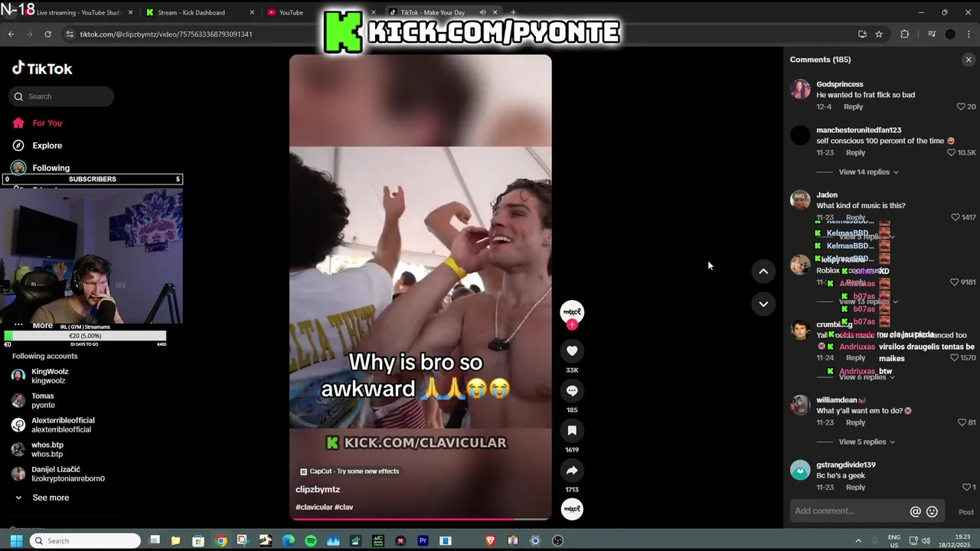Viewport: 980px width, 551px height.
Task: Go back in browser history
Action: (11, 34)
